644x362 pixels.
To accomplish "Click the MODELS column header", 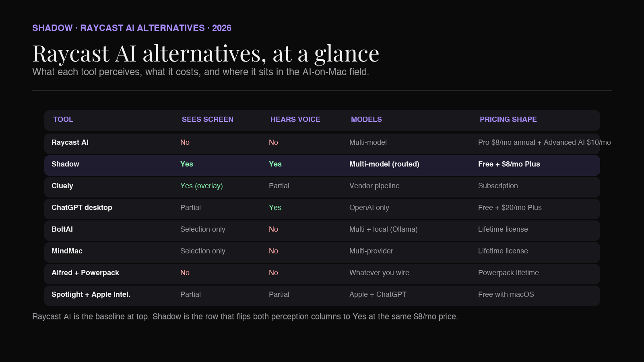I will point(366,119).
